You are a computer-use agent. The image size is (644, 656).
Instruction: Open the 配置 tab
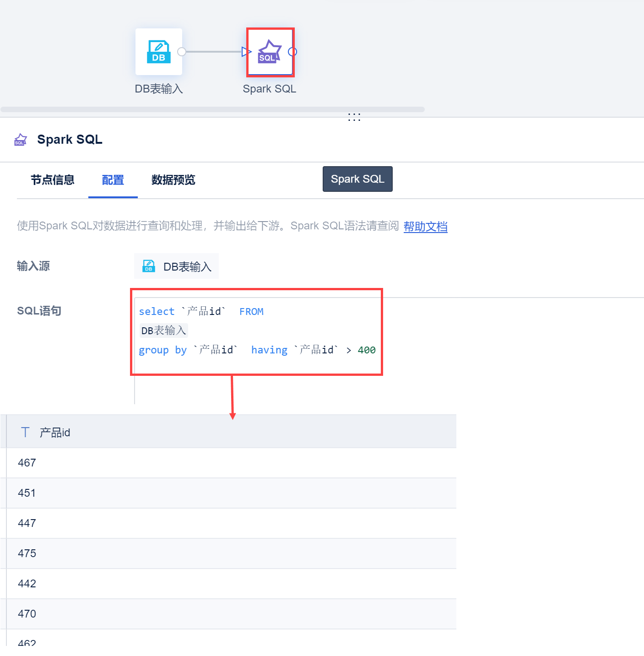(113, 180)
